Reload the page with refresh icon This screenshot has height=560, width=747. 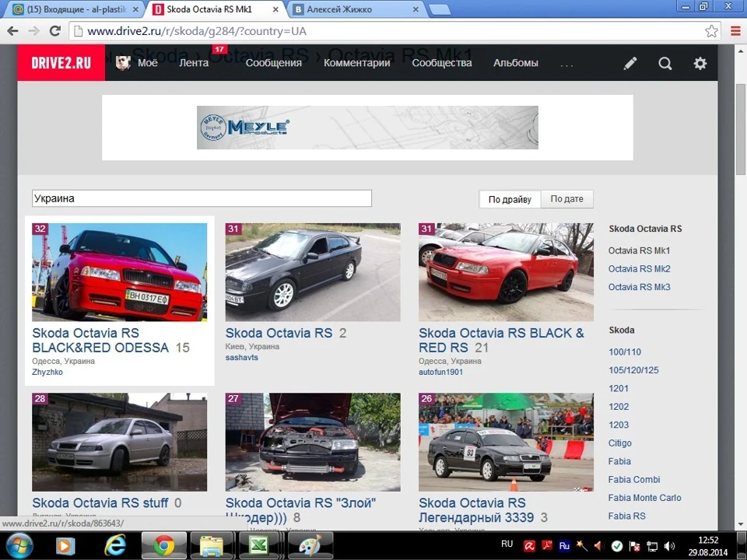(55, 31)
